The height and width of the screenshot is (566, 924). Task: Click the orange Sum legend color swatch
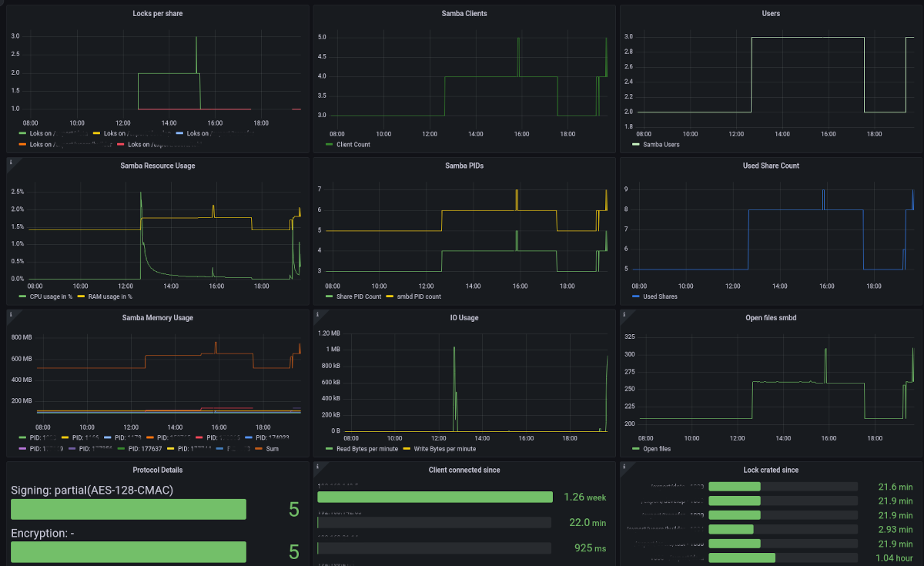click(258, 448)
